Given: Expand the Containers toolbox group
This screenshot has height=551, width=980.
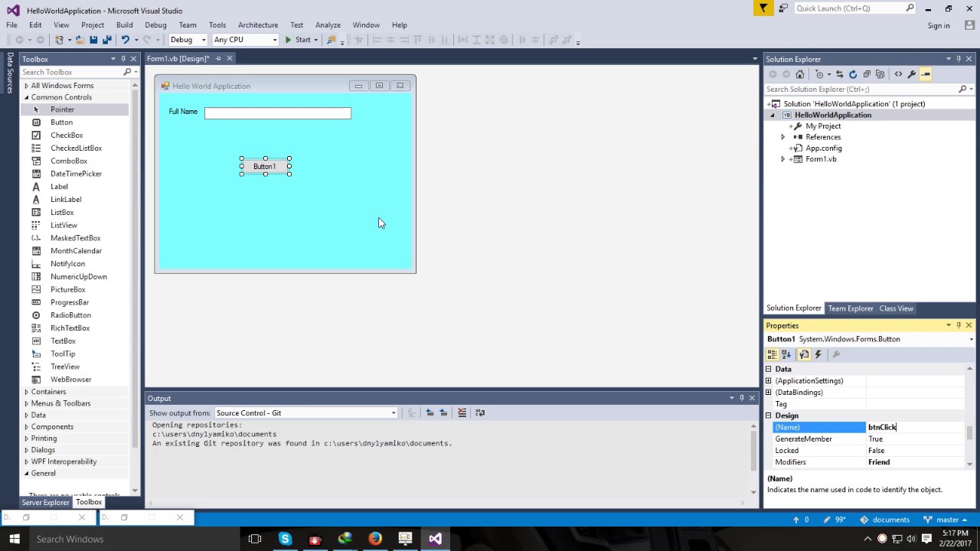Looking at the screenshot, I should [x=26, y=392].
